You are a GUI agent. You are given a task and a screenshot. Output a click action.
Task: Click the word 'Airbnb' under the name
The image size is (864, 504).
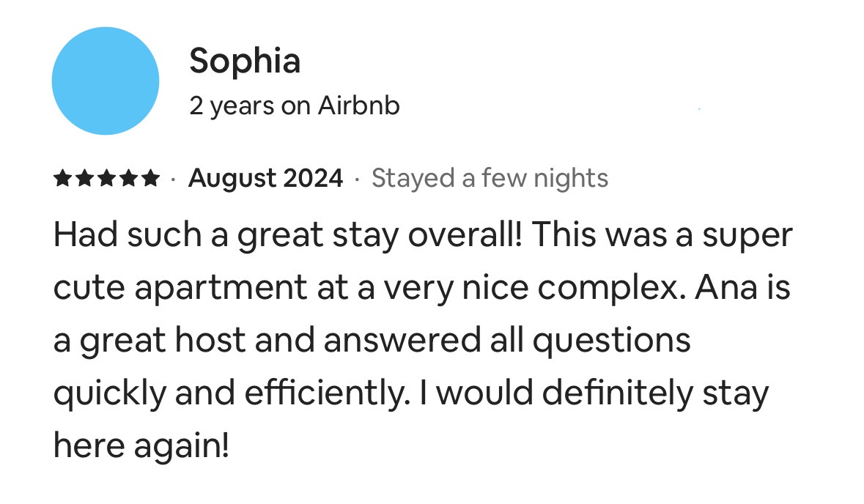pyautogui.click(x=358, y=105)
